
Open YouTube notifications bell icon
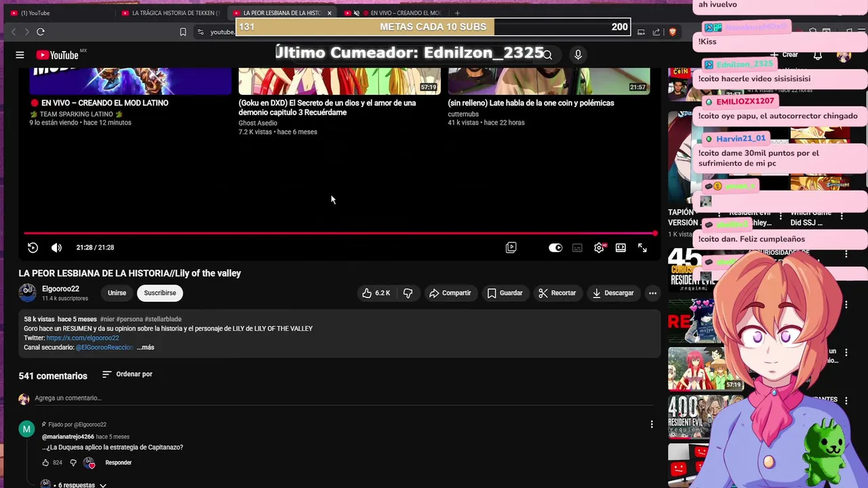click(x=818, y=55)
